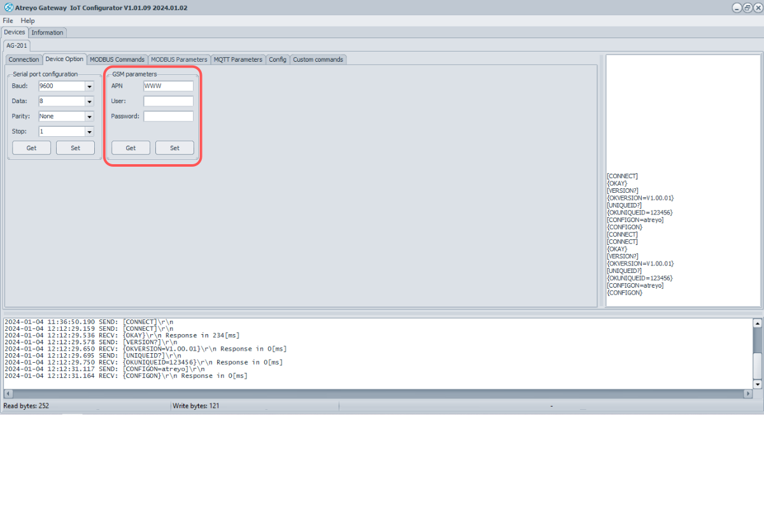Click the log scroll up arrow
This screenshot has height=532, width=764.
757,324
